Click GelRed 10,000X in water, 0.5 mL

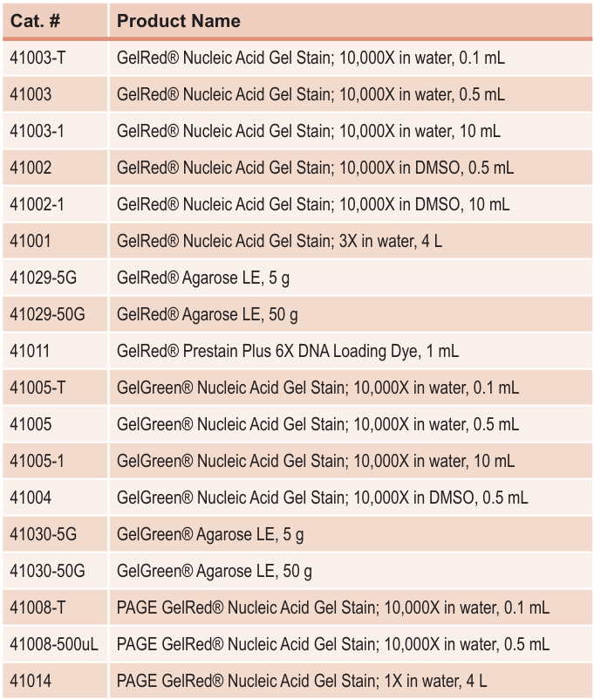311,94
